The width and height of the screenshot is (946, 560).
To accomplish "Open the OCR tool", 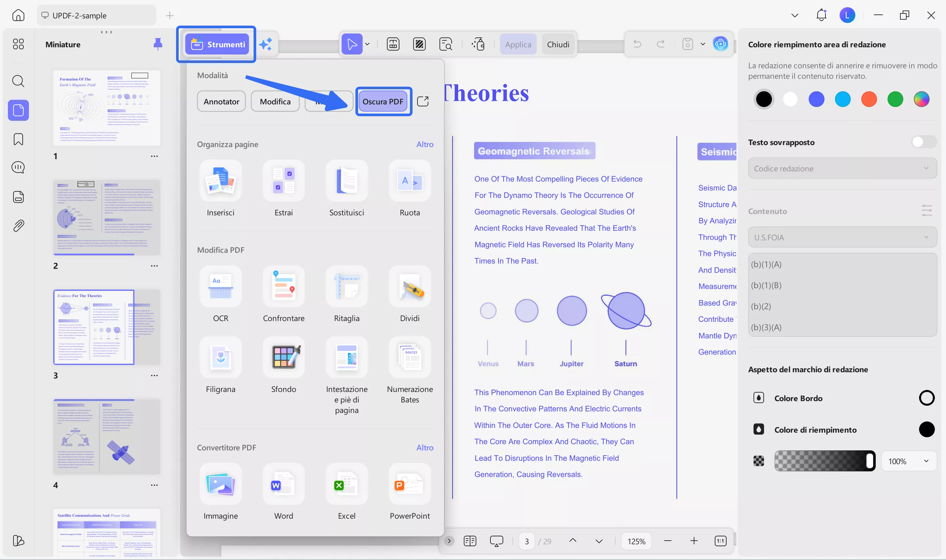I will pos(220,287).
